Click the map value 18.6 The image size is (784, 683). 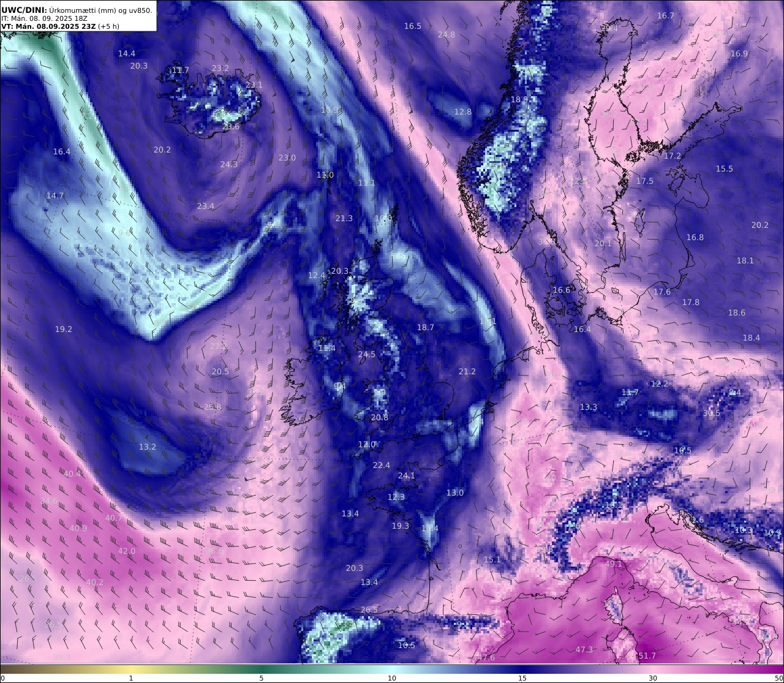(x=737, y=312)
